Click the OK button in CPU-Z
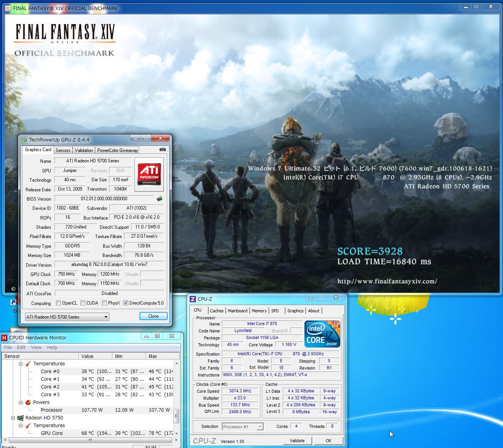The height and width of the screenshot is (448, 503). pyautogui.click(x=328, y=441)
